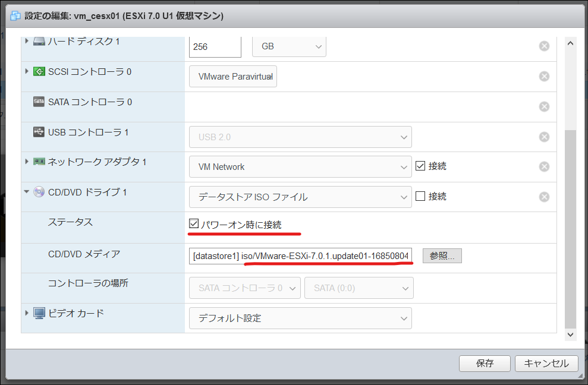Remove ネットワーク アダプタ 1 with its X icon

pyautogui.click(x=544, y=166)
